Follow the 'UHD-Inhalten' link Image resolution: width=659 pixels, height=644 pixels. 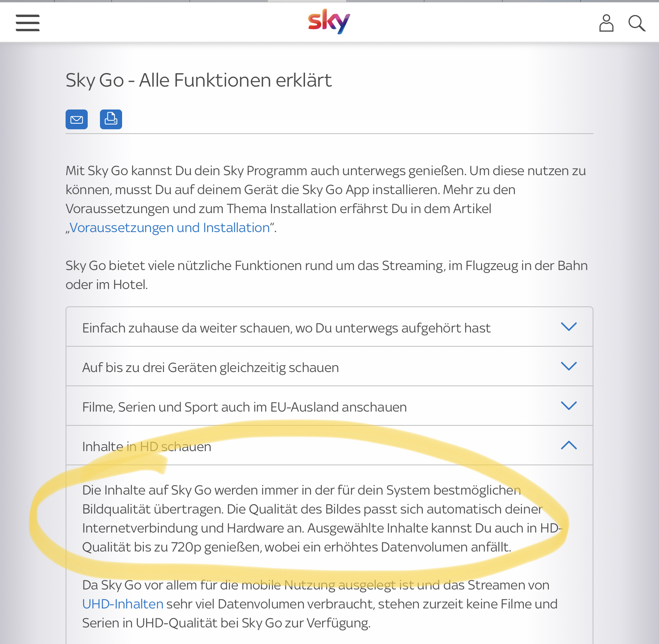[123, 604]
